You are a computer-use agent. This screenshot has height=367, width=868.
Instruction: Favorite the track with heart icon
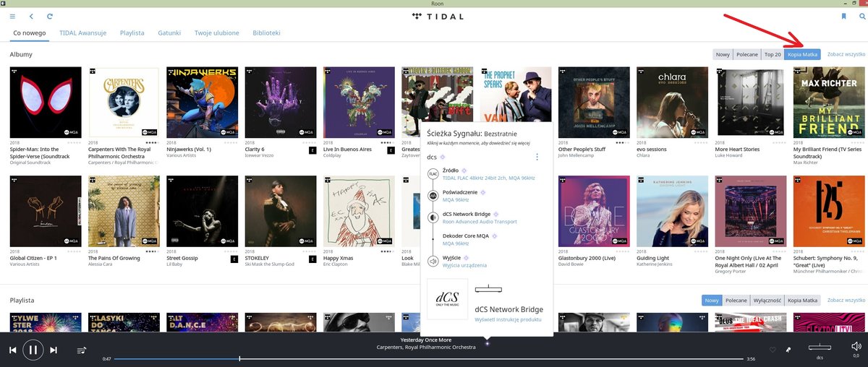(773, 350)
